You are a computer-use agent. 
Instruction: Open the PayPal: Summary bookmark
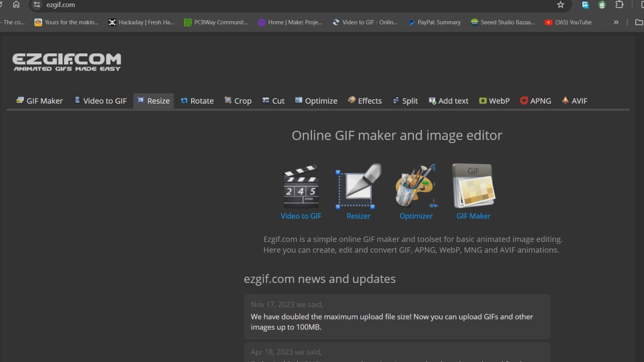coord(434,22)
